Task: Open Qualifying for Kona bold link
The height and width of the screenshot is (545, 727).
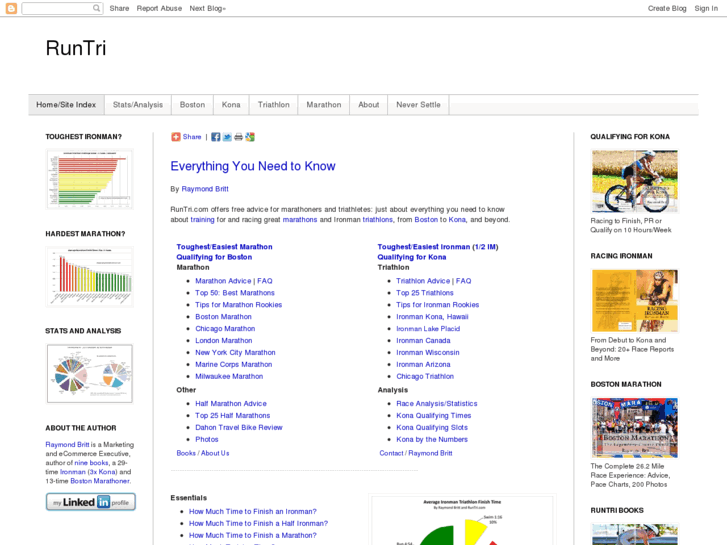Action: tap(412, 257)
